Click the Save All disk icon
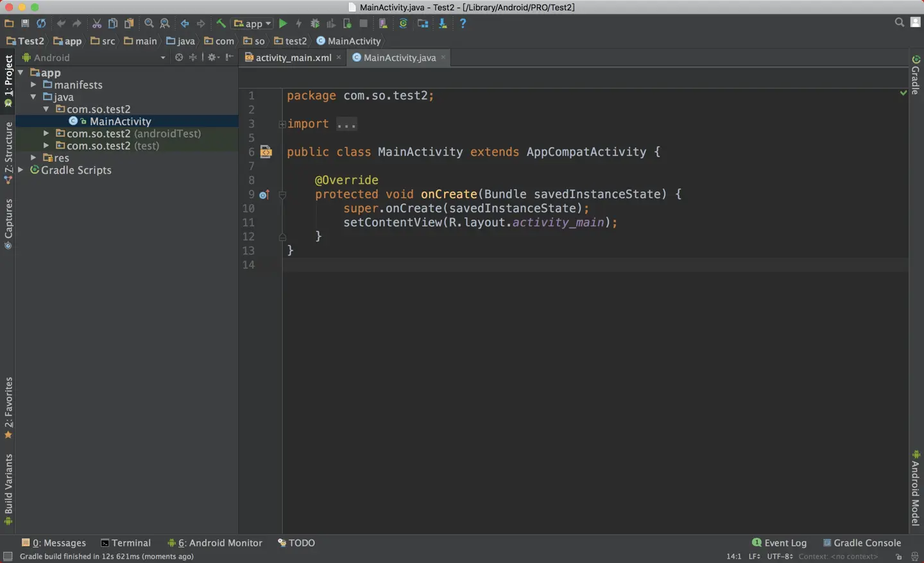This screenshot has height=563, width=924. 25,24
